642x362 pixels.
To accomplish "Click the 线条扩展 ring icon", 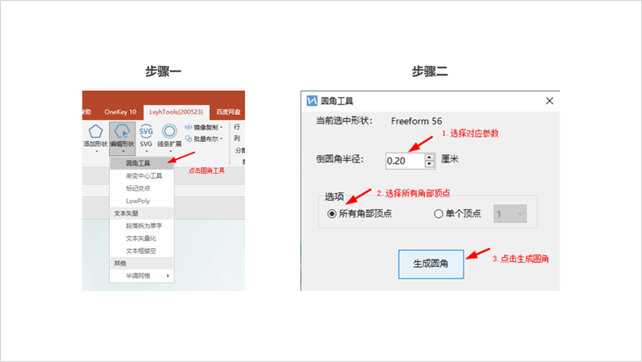I will (x=170, y=131).
